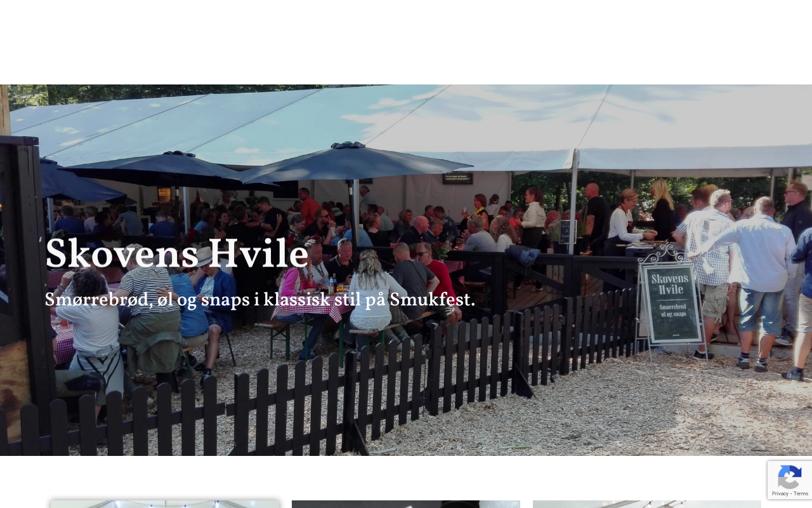Viewport: 812px width, 508px height.
Task: Click the Skovens Hvile chalkboard sign in photo
Action: point(671,303)
